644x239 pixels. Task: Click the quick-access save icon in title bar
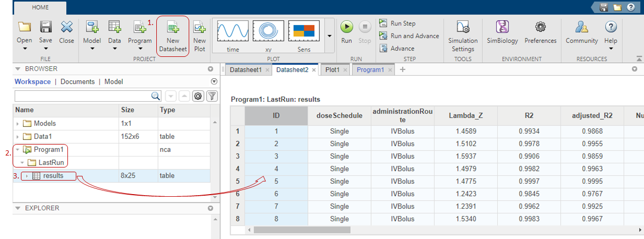click(604, 7)
